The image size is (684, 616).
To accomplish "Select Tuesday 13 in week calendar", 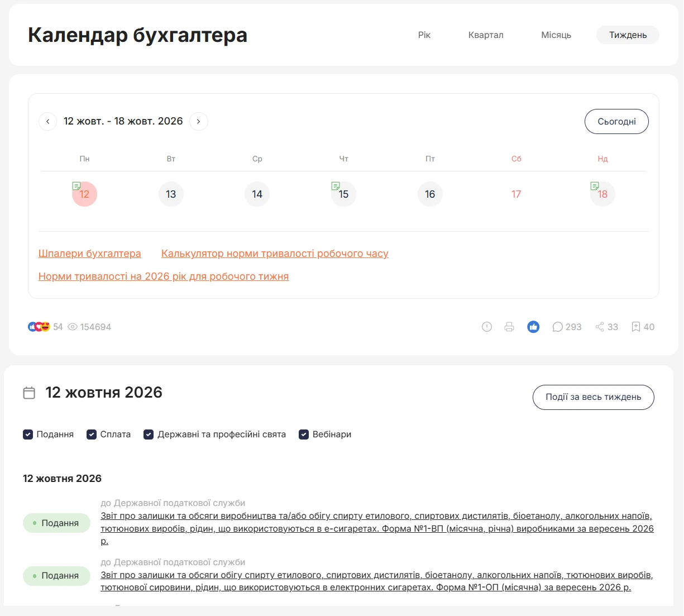I will coord(171,194).
